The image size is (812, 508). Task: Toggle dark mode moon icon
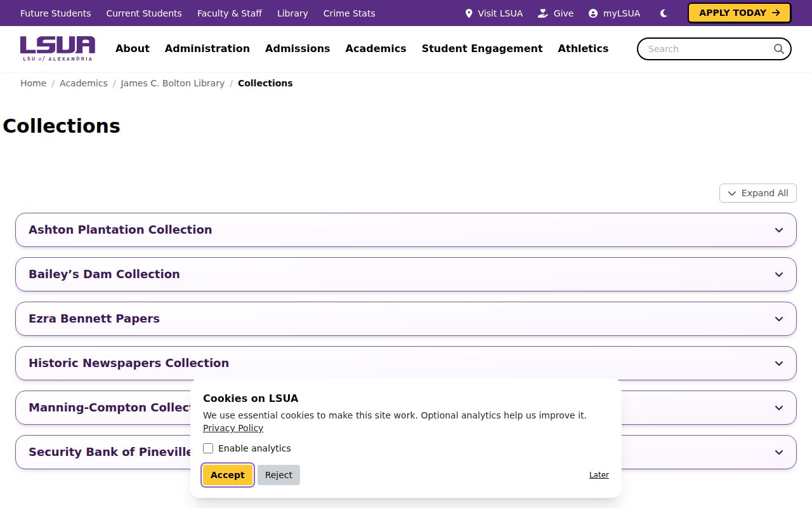click(664, 13)
